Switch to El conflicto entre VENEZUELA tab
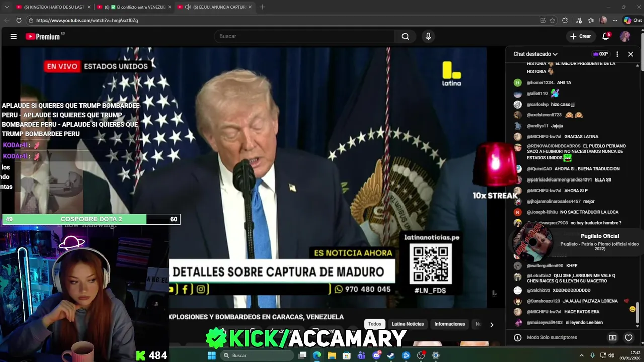Viewport: 644px width, 362px height. pyautogui.click(x=135, y=7)
